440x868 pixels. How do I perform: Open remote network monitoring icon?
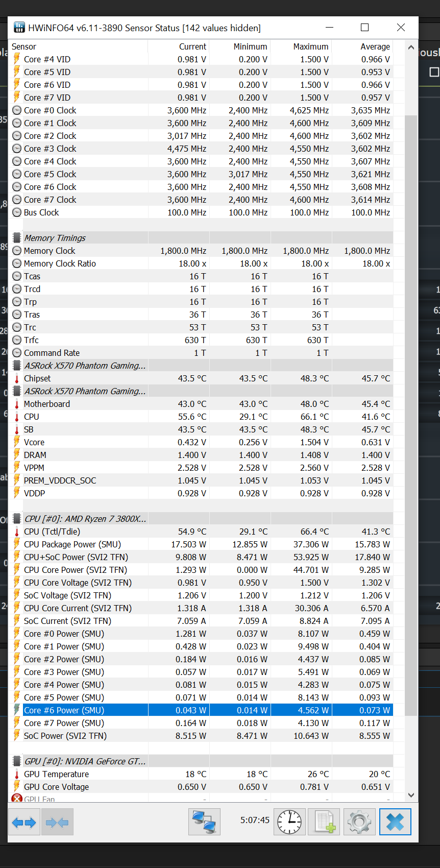(204, 822)
